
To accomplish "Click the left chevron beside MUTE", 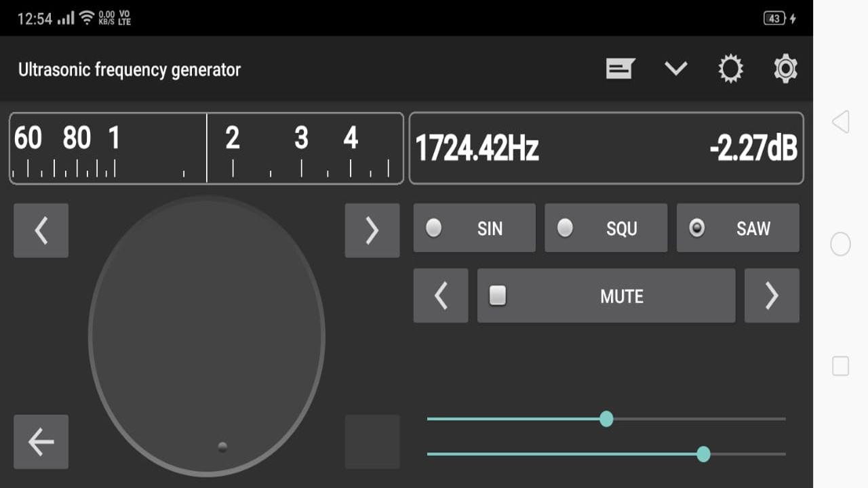I will (x=441, y=296).
